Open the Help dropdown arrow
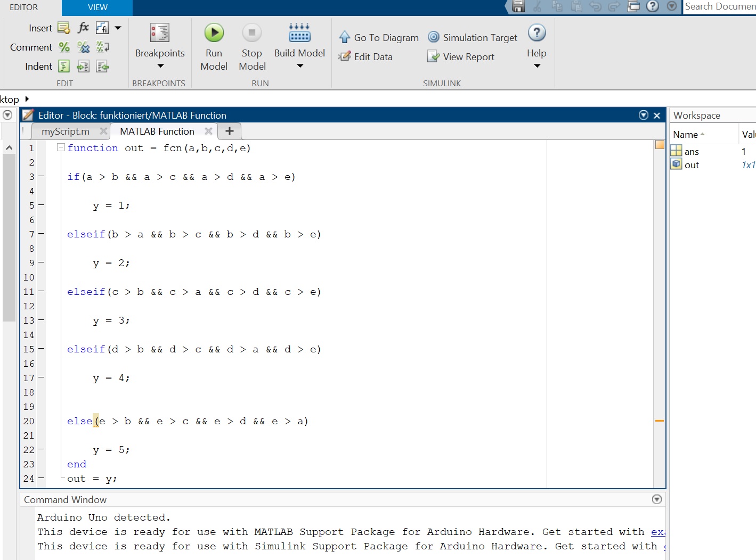Screen dimensions: 756x560 click(536, 66)
